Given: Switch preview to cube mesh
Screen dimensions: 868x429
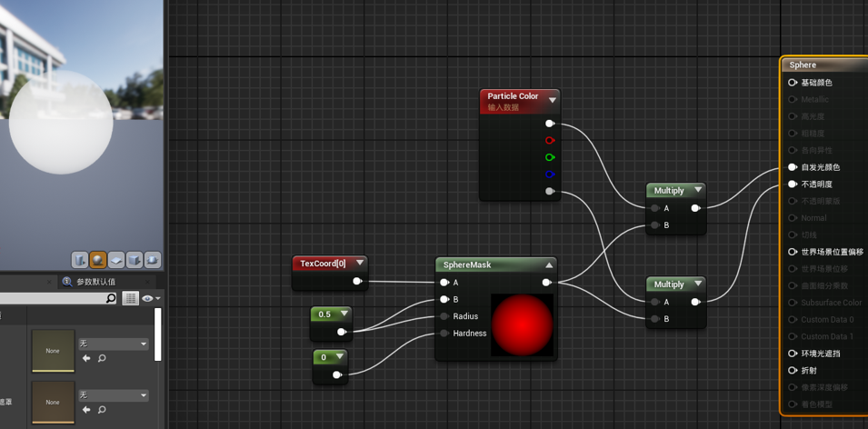Looking at the screenshot, I should [x=135, y=260].
